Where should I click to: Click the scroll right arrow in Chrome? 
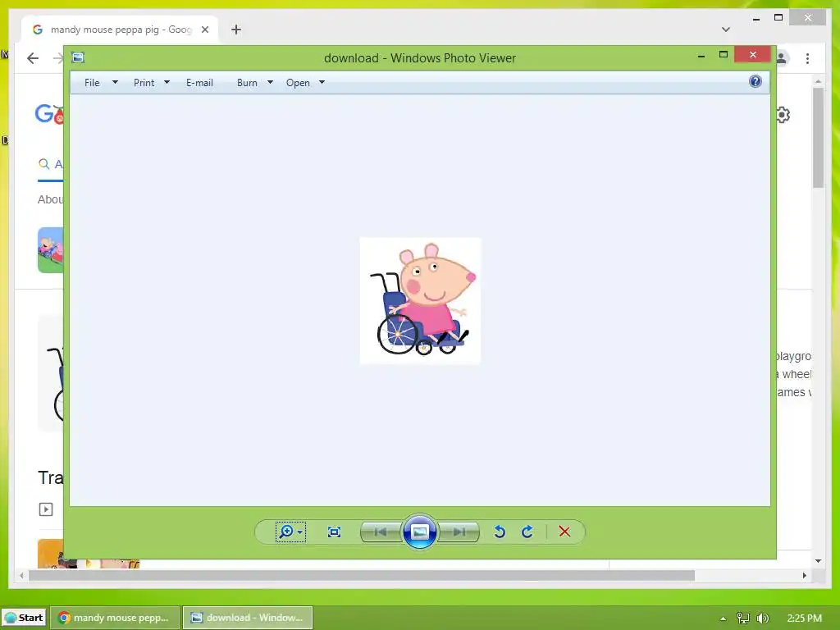point(804,575)
